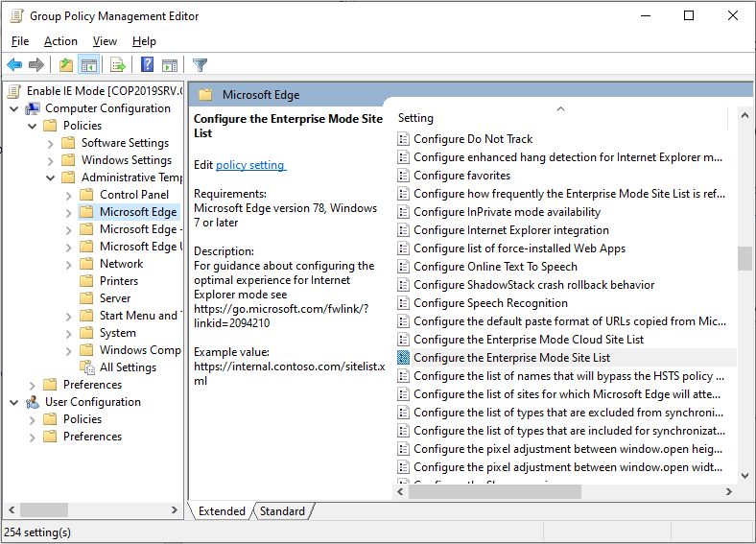Click the Configure Do Not Track policy icon

(403, 139)
